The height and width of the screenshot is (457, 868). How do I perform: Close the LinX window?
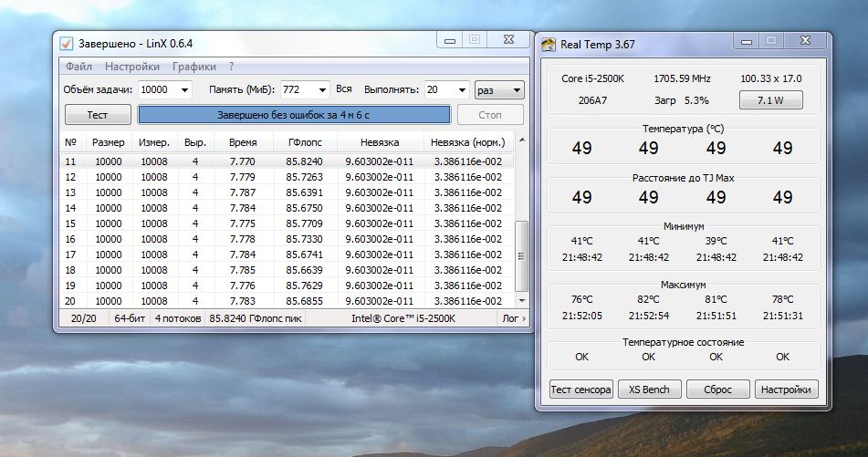(x=508, y=40)
